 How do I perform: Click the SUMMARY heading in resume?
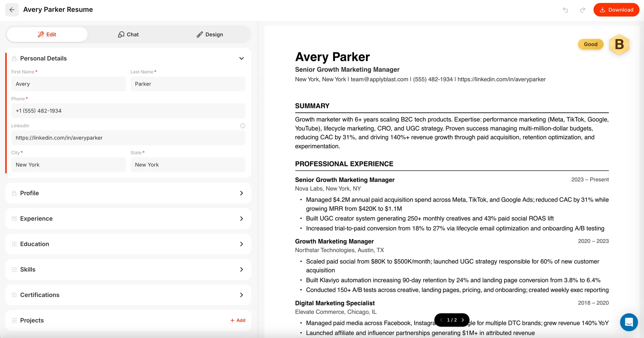(x=312, y=106)
